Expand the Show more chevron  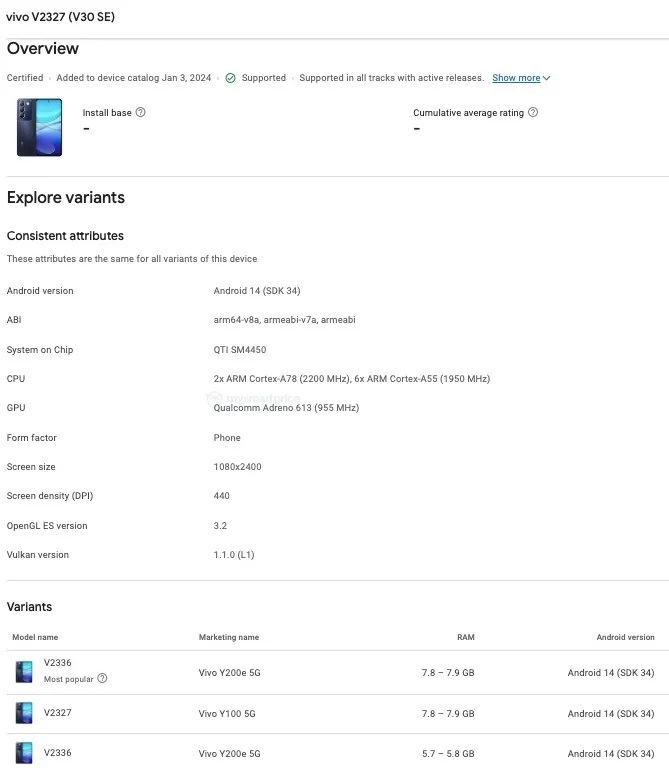(x=547, y=78)
